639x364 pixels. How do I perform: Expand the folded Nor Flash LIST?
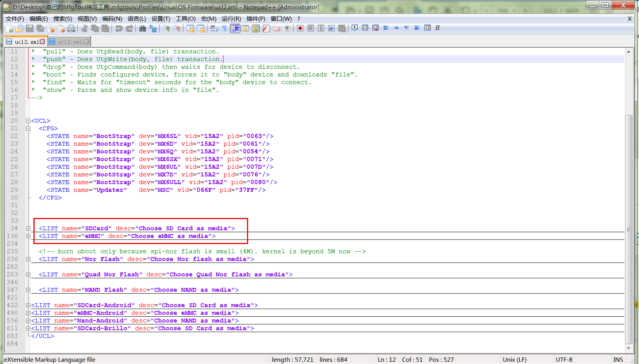[x=28, y=259]
